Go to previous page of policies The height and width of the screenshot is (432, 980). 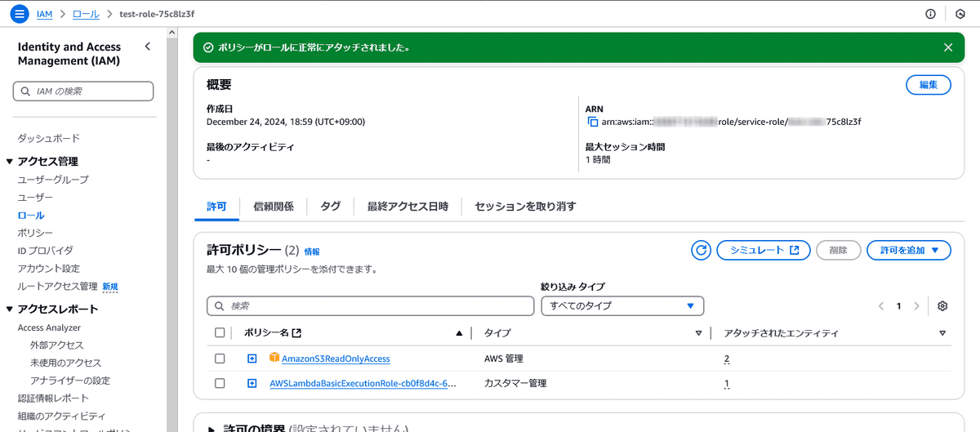click(x=881, y=306)
